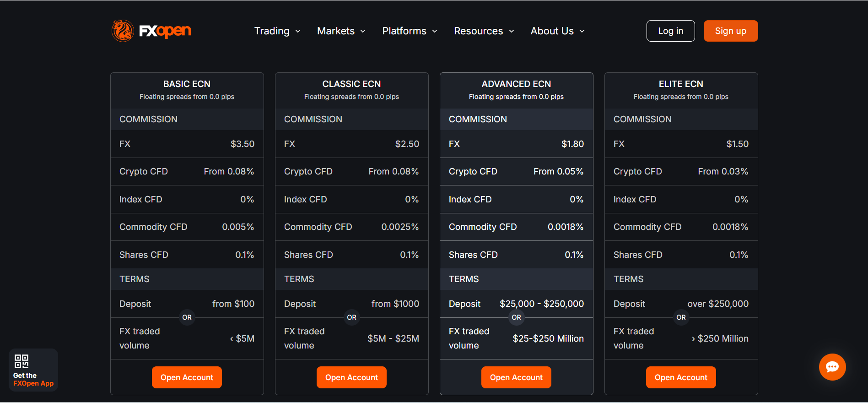Image resolution: width=868 pixels, height=403 pixels.
Task: Click Classic ECN FX traded volume label
Action: (x=304, y=338)
